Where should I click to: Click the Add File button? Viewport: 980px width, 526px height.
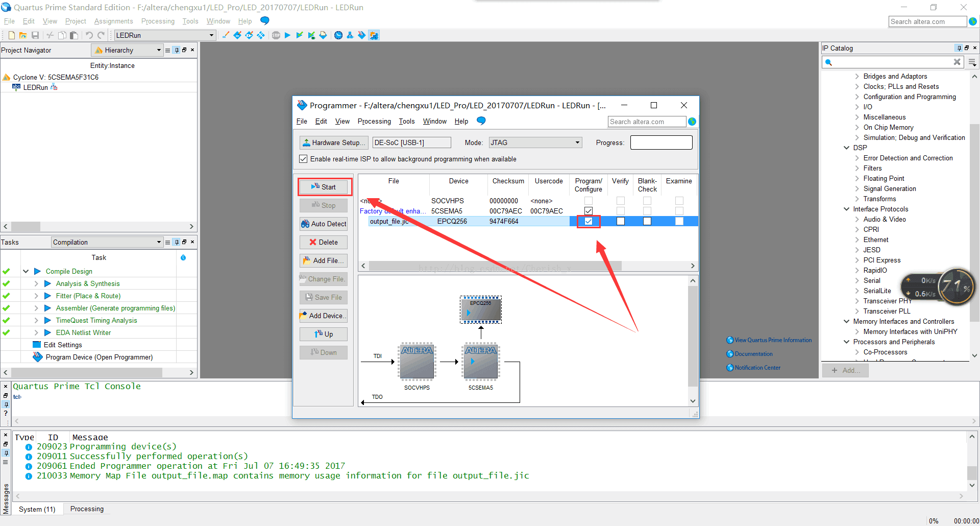324,260
